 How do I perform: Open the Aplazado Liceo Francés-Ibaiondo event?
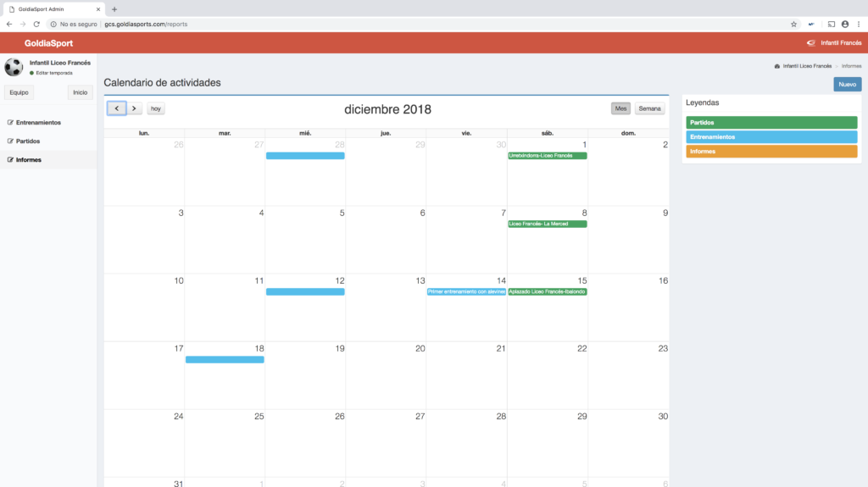coord(547,291)
